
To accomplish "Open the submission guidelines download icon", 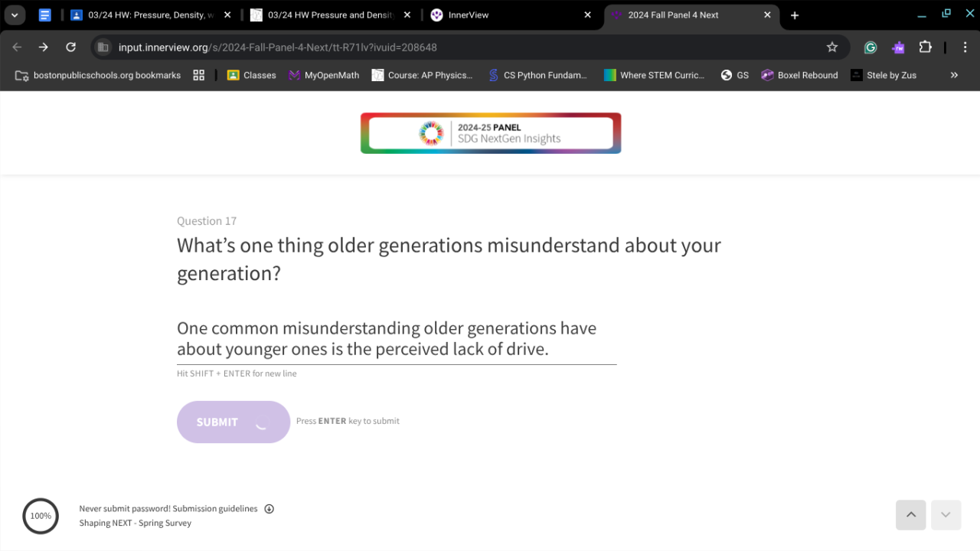I will pos(269,509).
